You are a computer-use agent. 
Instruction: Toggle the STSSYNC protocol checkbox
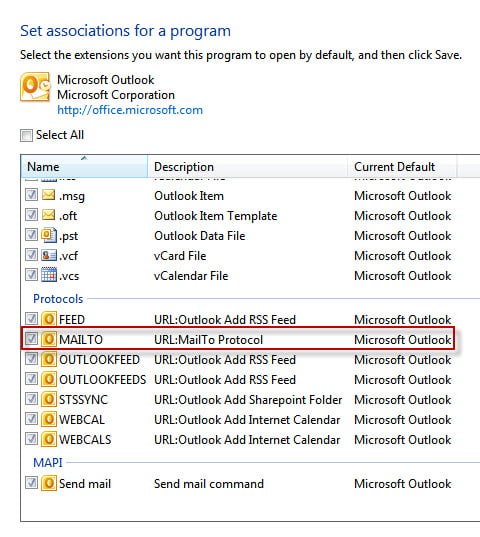click(31, 399)
